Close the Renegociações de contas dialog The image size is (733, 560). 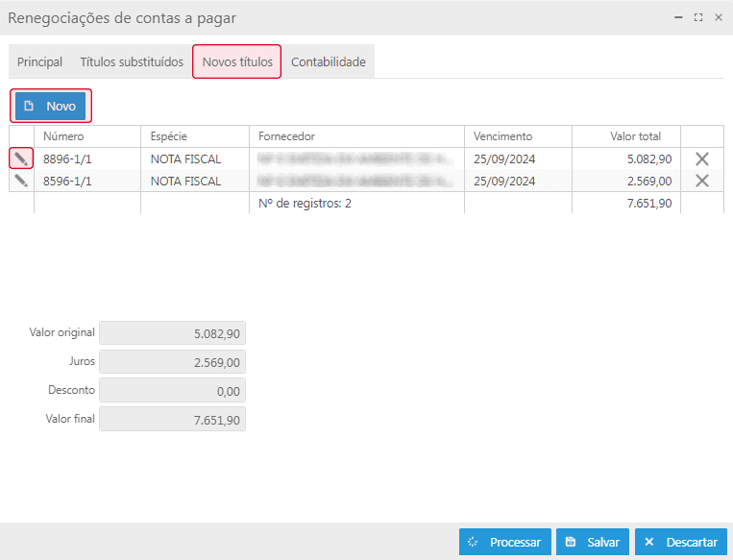718,17
